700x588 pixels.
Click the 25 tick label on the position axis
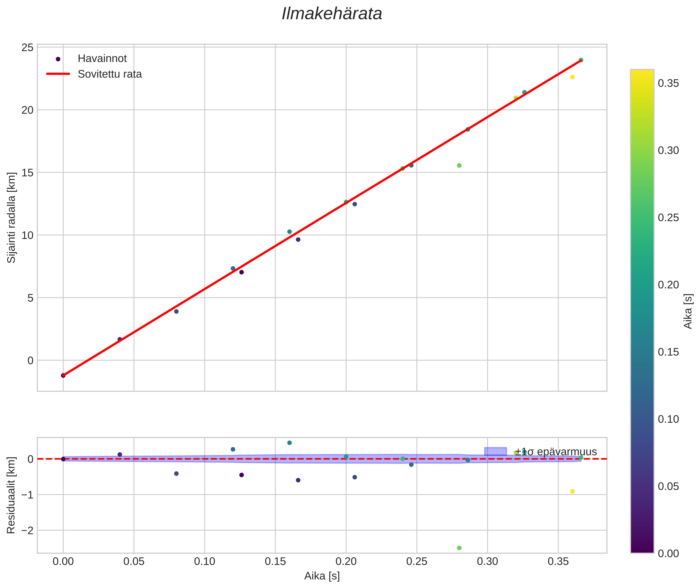27,48
